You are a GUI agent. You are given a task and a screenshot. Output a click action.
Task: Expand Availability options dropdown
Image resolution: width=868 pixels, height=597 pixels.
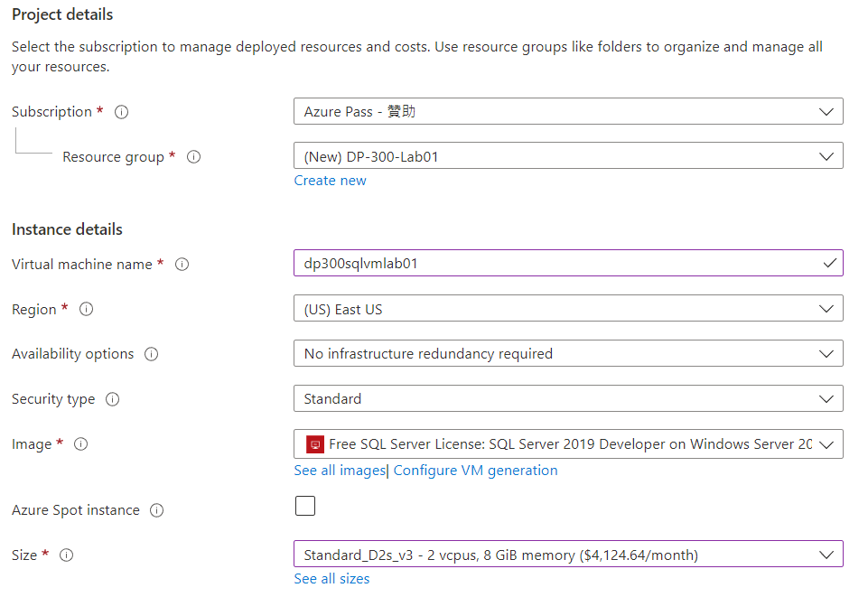[567, 354]
